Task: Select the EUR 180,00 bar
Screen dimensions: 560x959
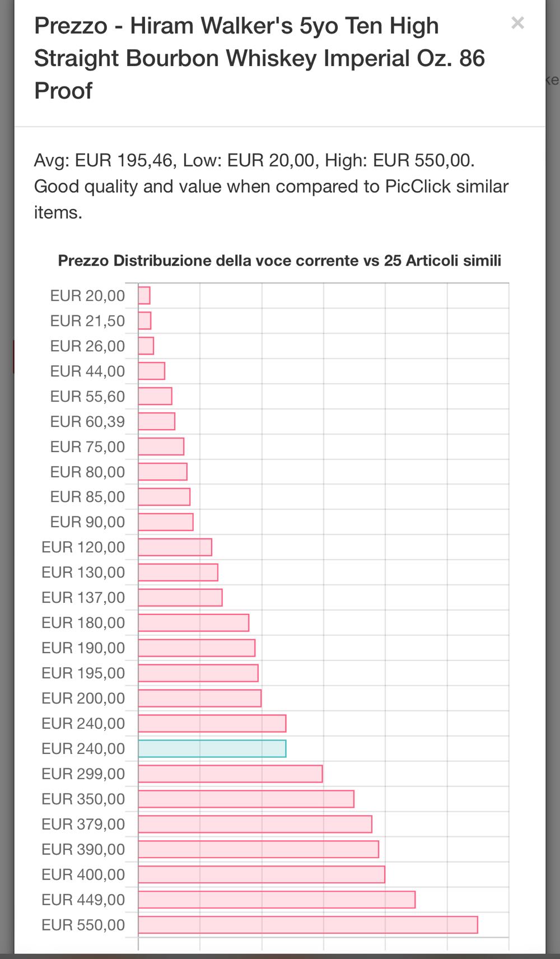Action: tap(193, 622)
